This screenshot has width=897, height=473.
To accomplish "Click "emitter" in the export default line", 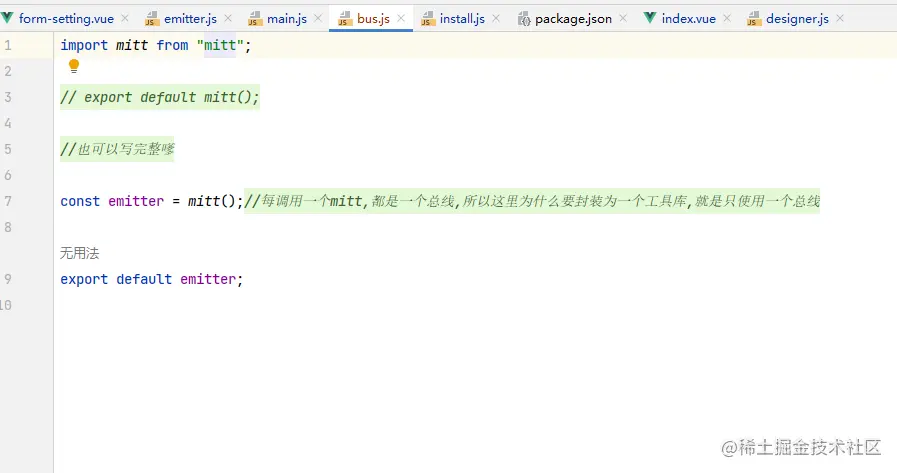I will click(208, 279).
